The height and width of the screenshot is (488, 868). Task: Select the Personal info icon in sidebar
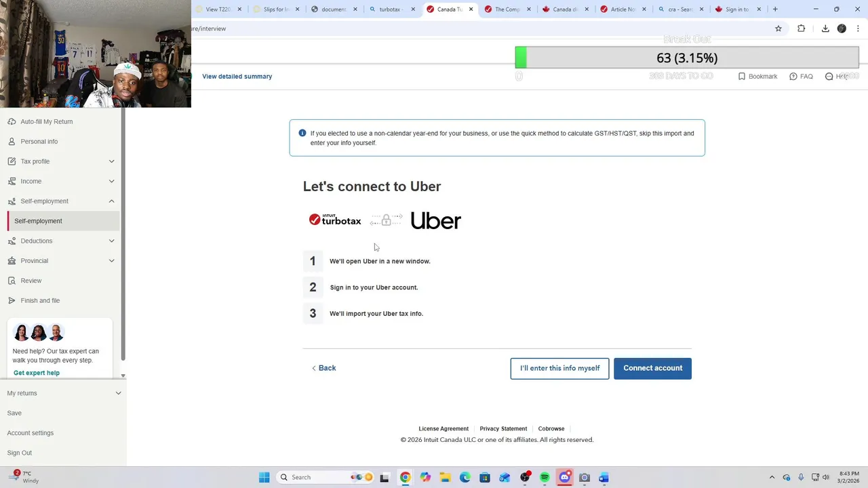coord(12,142)
